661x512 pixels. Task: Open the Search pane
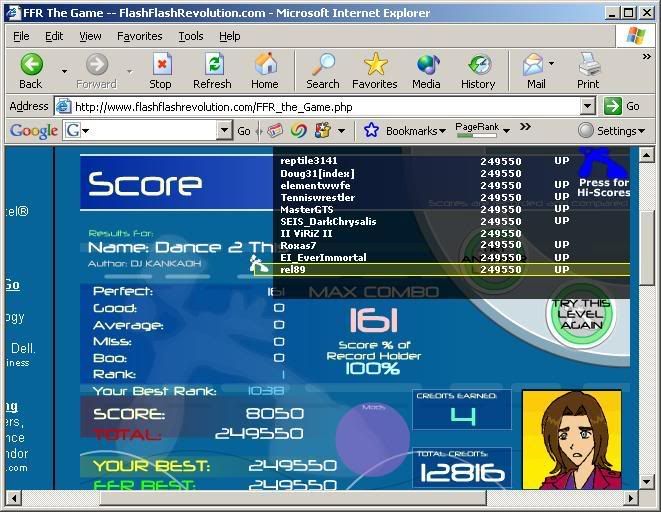coord(322,70)
